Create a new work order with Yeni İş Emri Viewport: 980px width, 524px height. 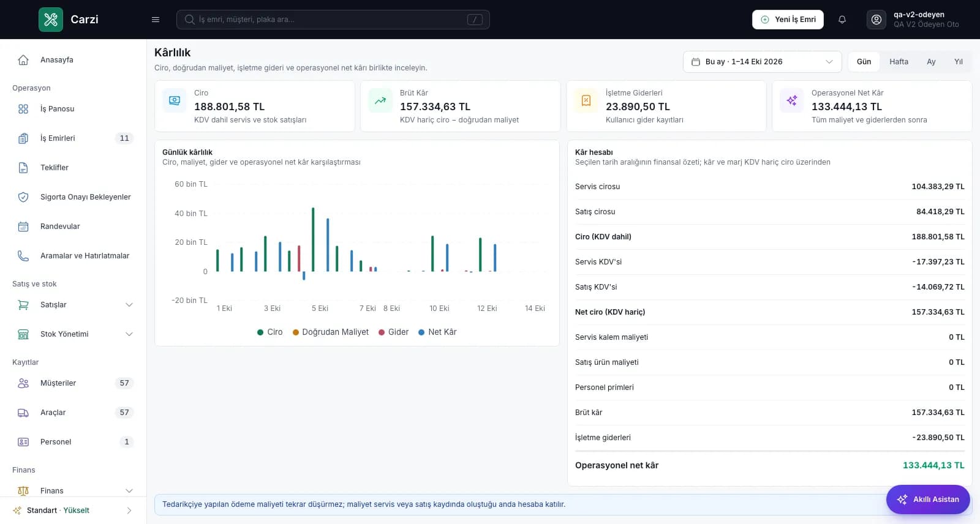click(x=788, y=20)
